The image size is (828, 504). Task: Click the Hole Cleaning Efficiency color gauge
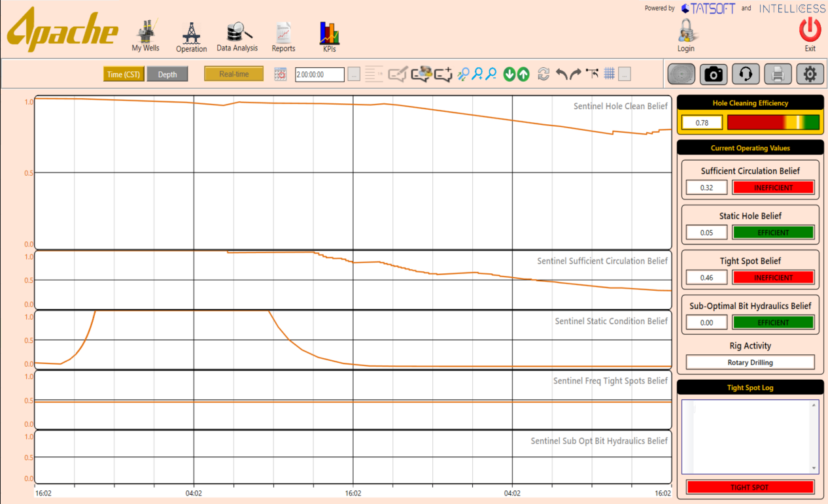click(x=772, y=122)
